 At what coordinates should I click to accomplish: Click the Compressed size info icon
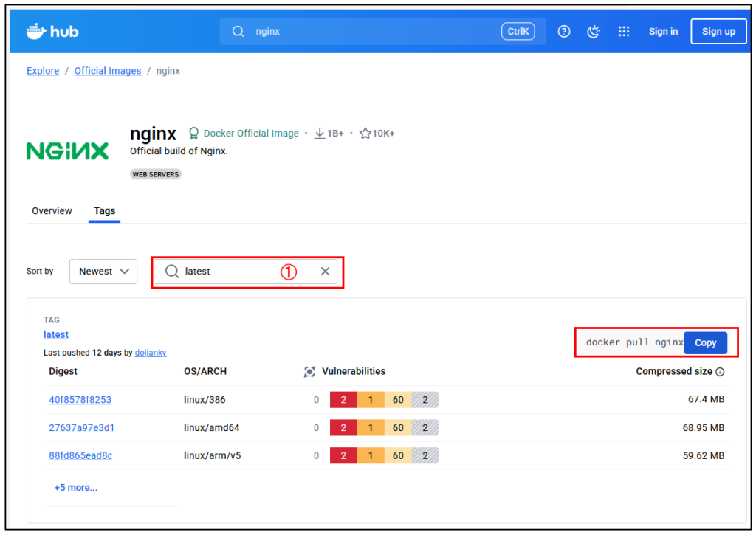721,372
